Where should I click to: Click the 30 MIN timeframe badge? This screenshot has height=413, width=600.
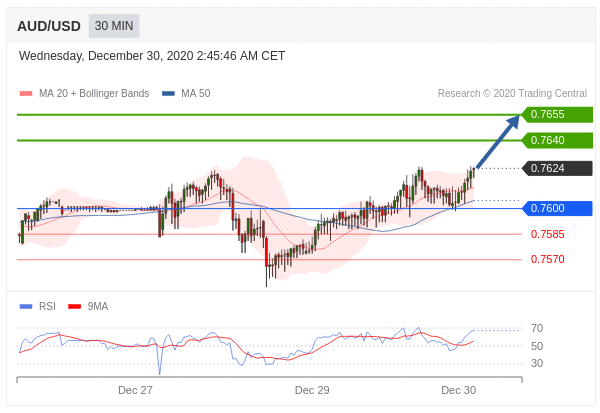[x=114, y=26]
